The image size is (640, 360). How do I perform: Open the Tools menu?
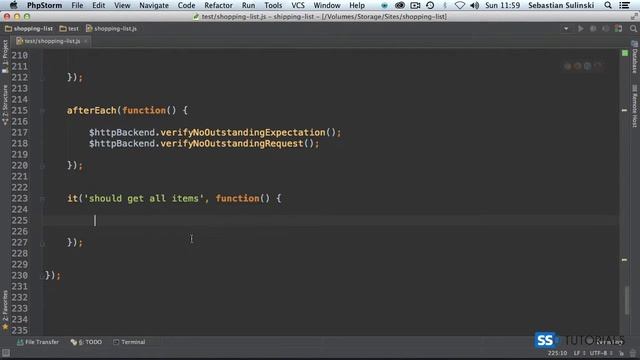tap(273, 5)
